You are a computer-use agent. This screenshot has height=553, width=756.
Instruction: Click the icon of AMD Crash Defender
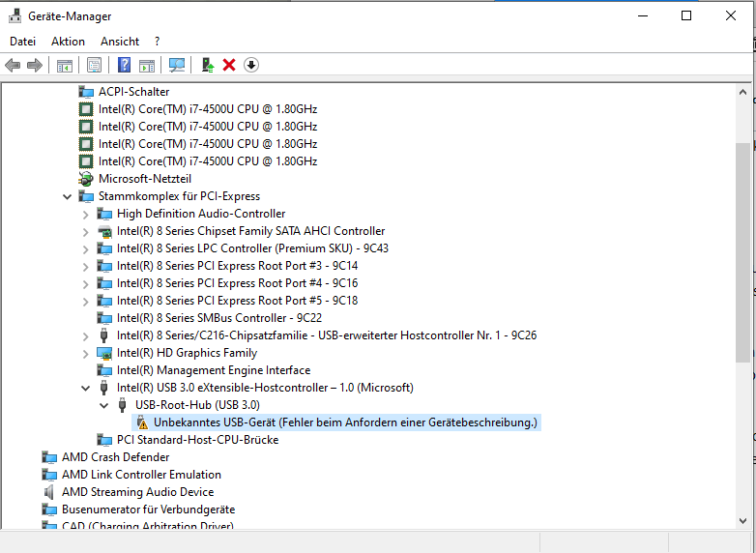[49, 457]
